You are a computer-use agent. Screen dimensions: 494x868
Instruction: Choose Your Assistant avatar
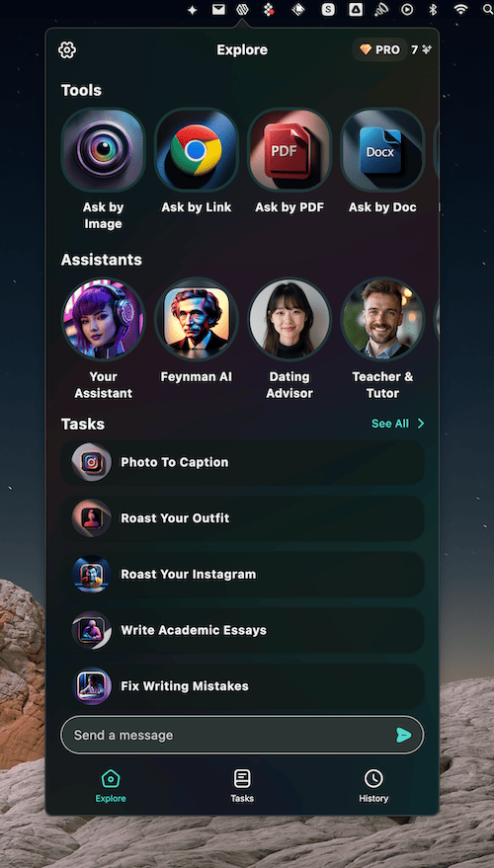[103, 319]
